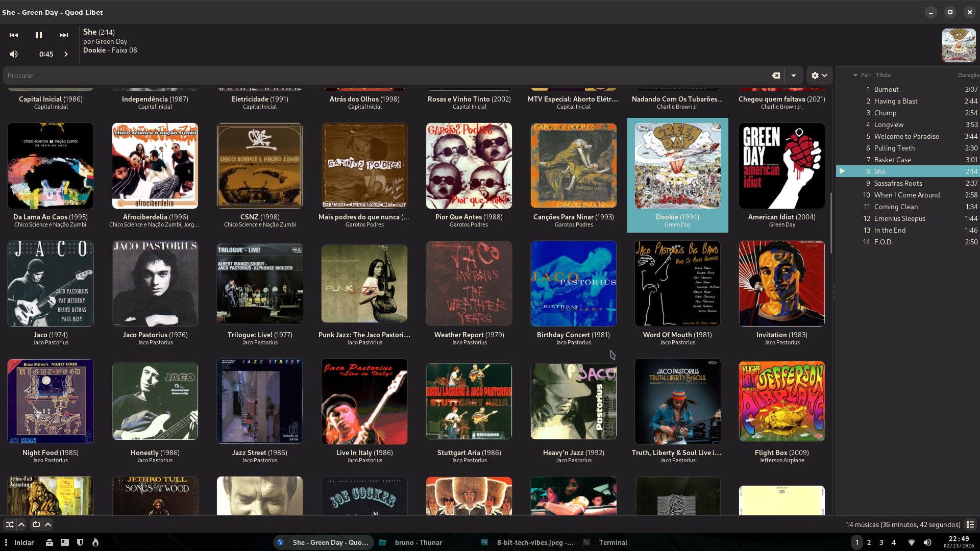
Task: Toggle repeat playback mode
Action: 36,524
